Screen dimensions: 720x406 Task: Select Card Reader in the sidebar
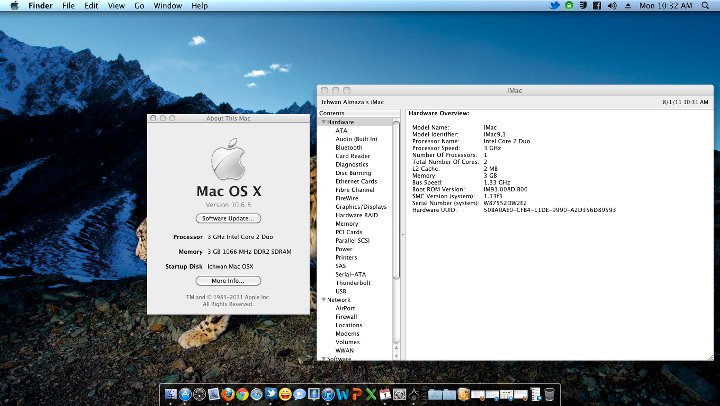point(352,156)
